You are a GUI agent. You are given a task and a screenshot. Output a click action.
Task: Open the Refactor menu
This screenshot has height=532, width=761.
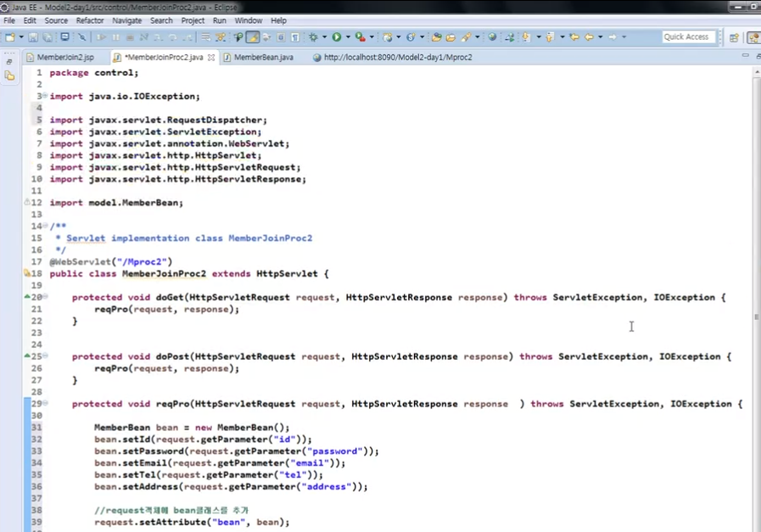[90, 20]
